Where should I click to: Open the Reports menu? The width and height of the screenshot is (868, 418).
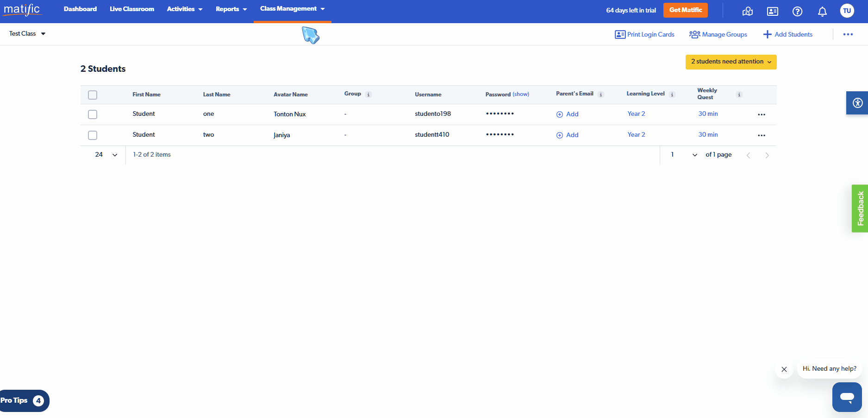point(231,9)
